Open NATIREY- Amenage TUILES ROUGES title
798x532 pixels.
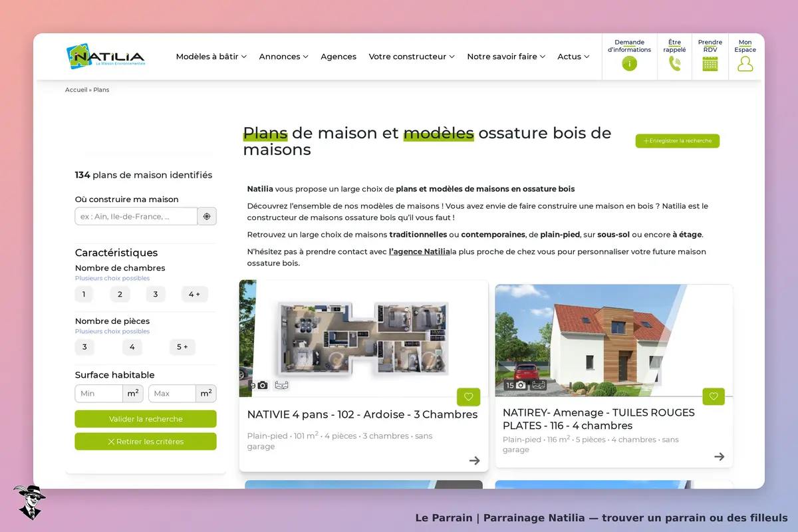[x=598, y=419]
